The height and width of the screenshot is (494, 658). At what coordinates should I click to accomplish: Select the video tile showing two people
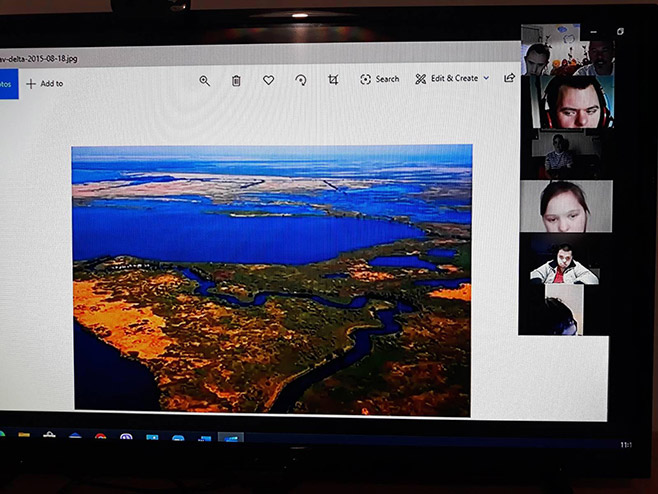pos(567,50)
